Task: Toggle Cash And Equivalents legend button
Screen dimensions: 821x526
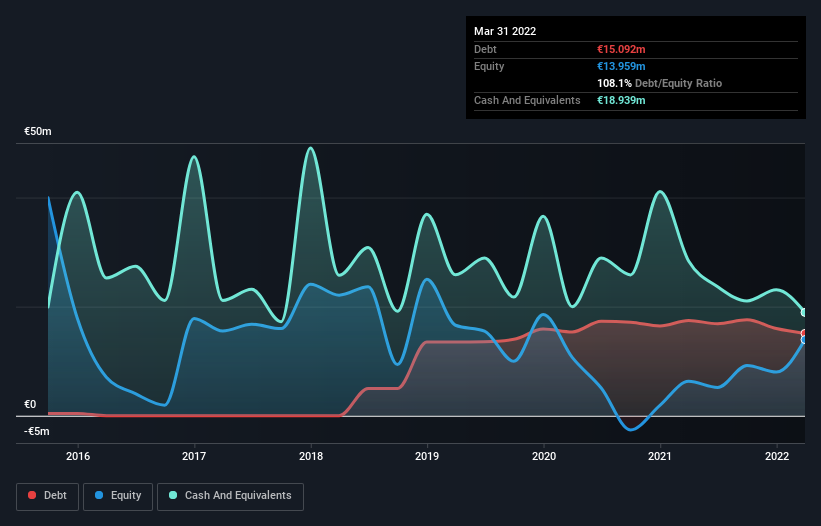Action: click(230, 496)
